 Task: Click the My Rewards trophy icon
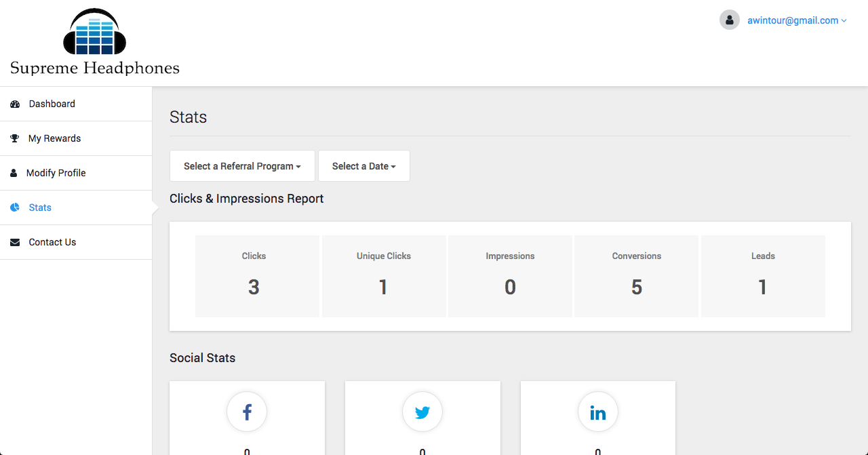(x=15, y=138)
